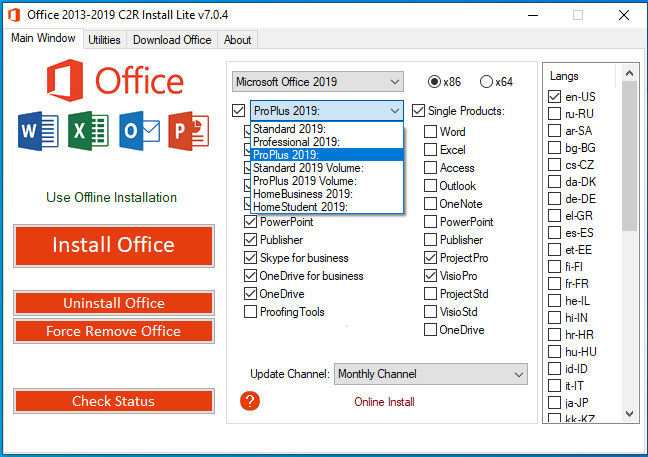Check single product OneDrive checkbox below VisioStd
The width and height of the screenshot is (648, 457).
click(x=430, y=330)
